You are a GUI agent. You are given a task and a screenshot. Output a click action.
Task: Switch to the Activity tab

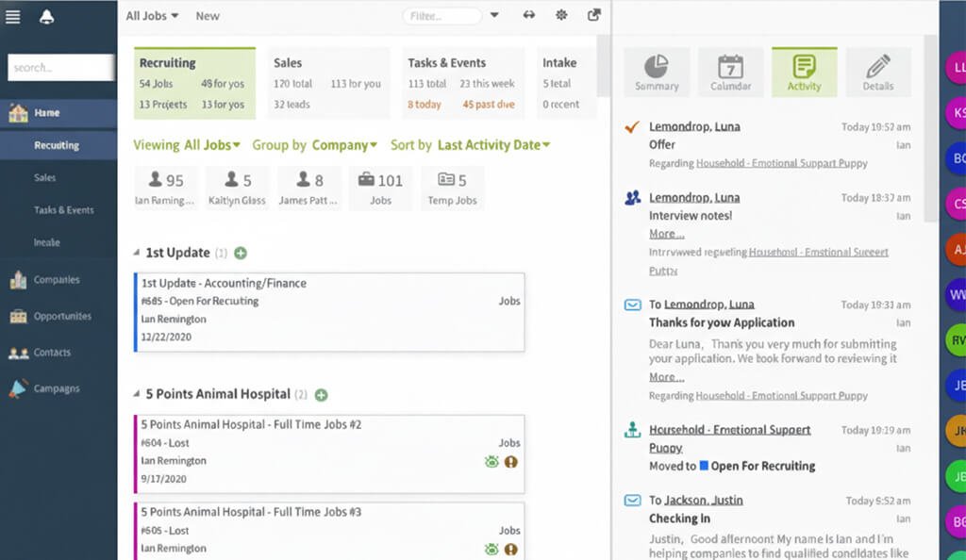click(805, 66)
